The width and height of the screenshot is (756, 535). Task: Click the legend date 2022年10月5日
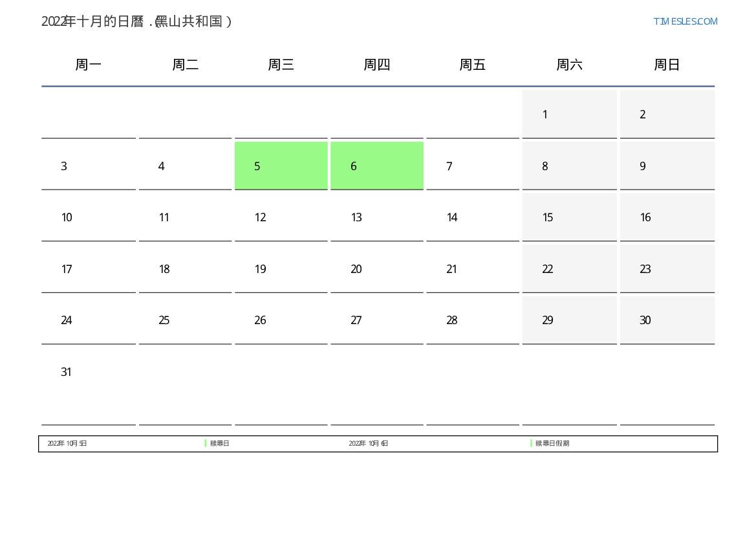click(x=67, y=444)
